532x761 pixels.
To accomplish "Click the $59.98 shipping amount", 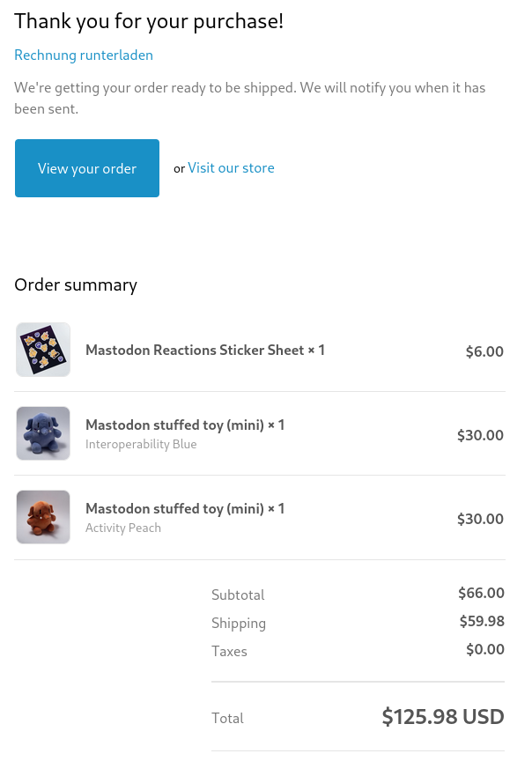I will [x=482, y=622].
